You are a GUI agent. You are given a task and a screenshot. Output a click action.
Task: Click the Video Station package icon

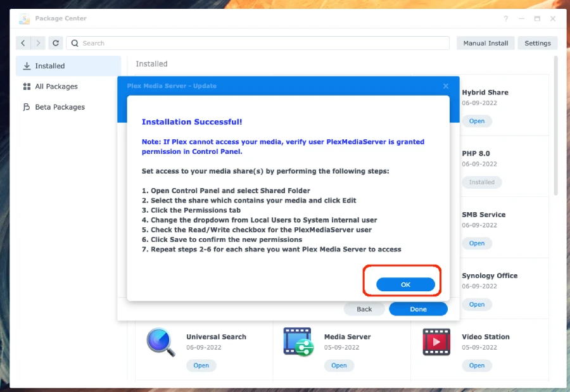(436, 342)
